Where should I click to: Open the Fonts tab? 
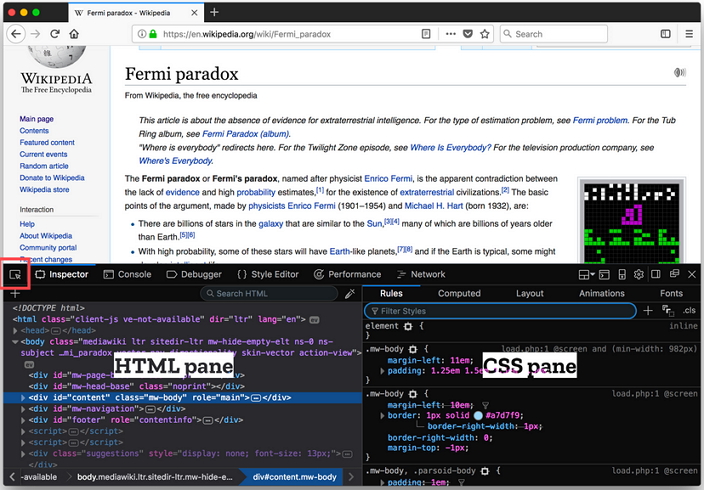(671, 293)
